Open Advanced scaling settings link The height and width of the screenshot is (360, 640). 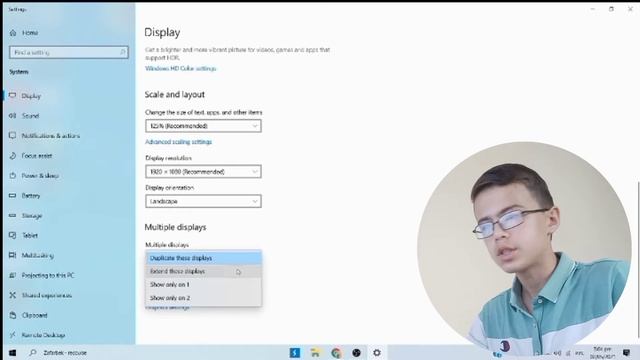[178, 142]
